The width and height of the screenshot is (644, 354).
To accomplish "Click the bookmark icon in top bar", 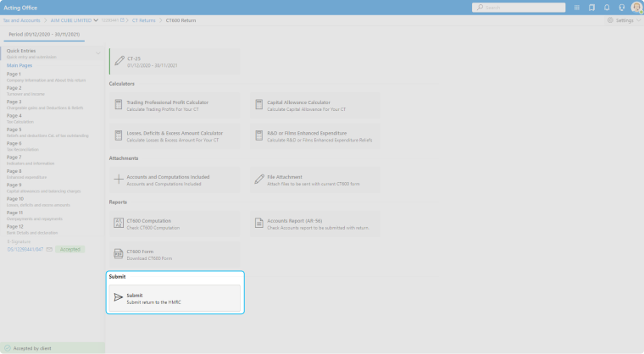I will pos(591,8).
